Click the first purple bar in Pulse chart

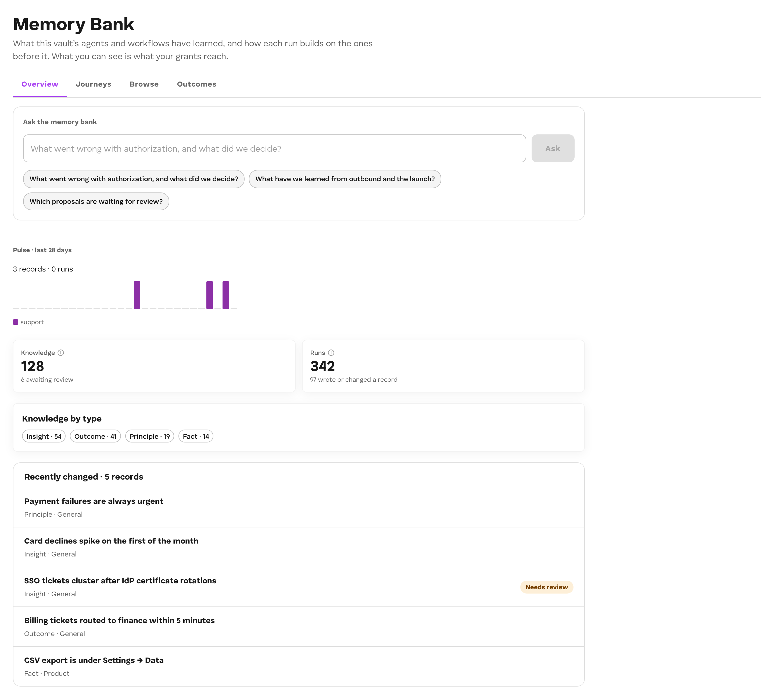pyautogui.click(x=137, y=295)
